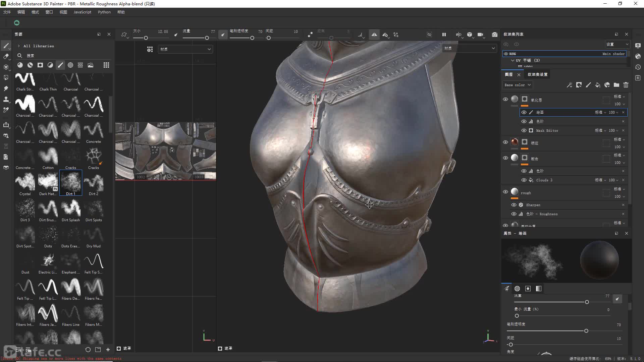Add smart material layer icon

coord(607,85)
